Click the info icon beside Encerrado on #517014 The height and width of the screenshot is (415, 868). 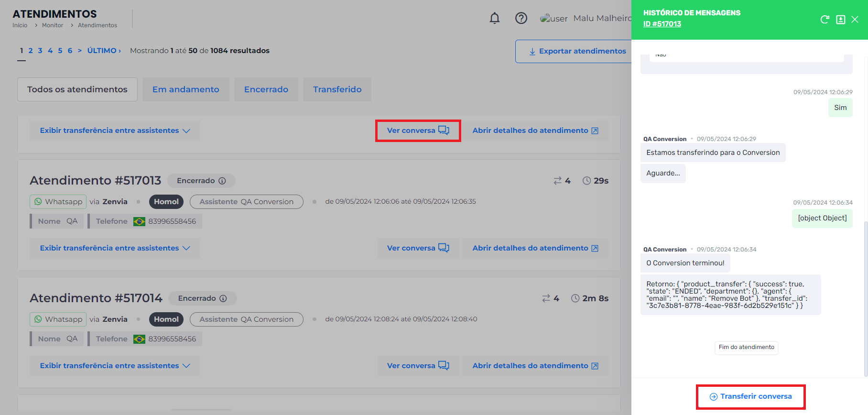point(223,298)
